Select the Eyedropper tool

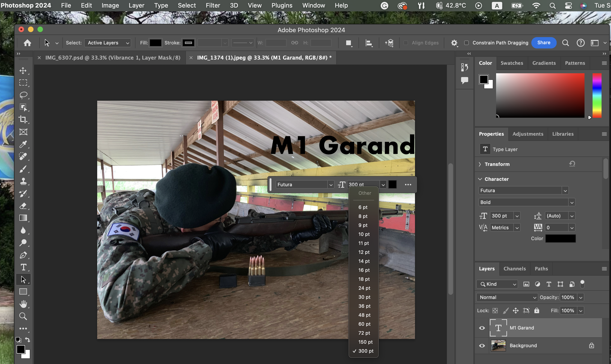[23, 144]
